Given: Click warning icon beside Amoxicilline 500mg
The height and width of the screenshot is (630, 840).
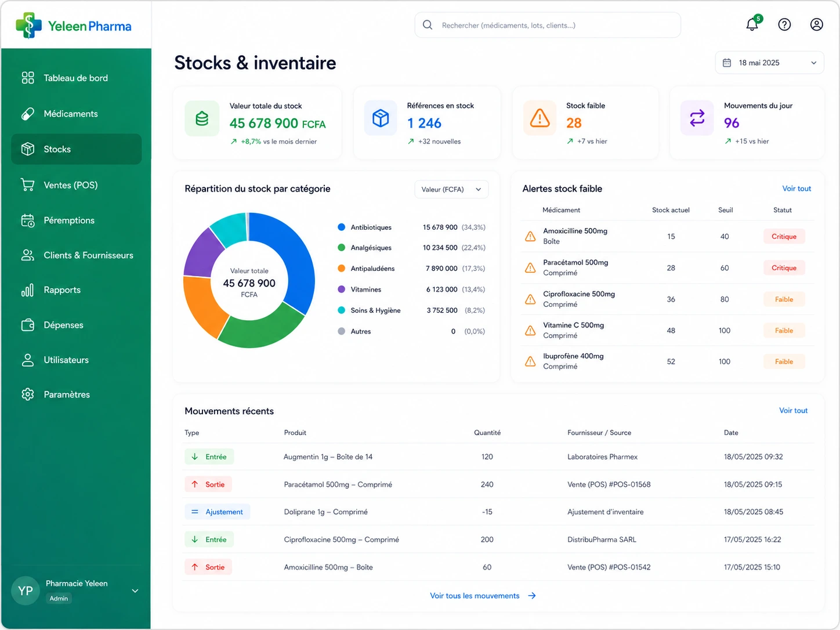Looking at the screenshot, I should 530,236.
